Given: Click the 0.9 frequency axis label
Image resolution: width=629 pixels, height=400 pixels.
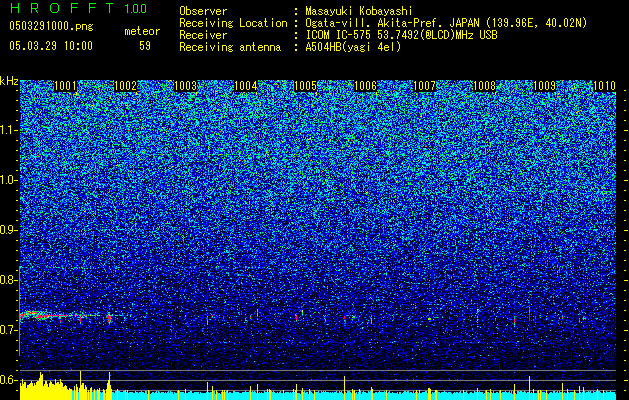Looking at the screenshot, I should point(9,230).
